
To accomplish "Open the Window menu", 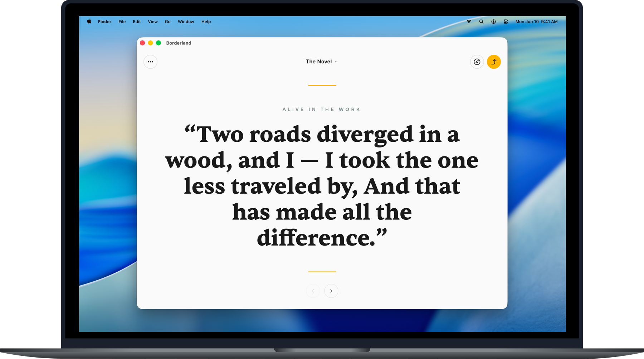I will [x=186, y=21].
